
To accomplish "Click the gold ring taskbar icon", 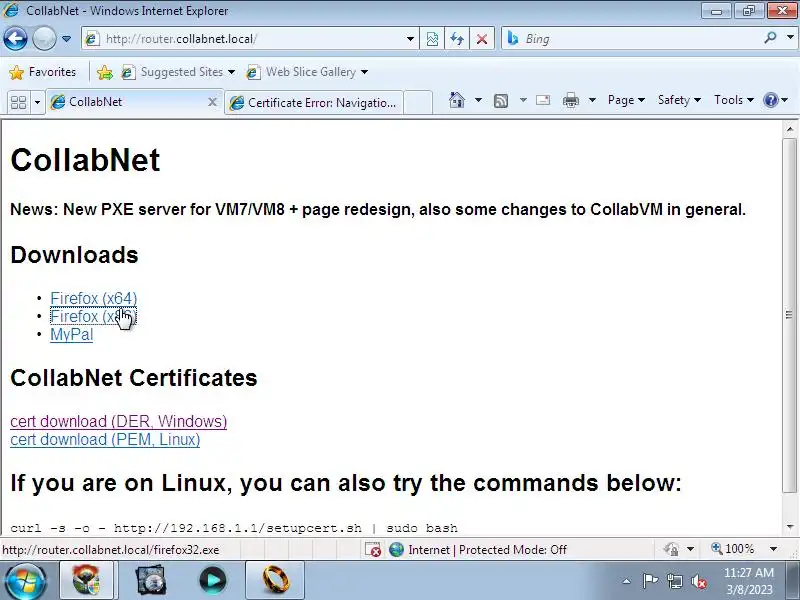I will tap(276, 580).
